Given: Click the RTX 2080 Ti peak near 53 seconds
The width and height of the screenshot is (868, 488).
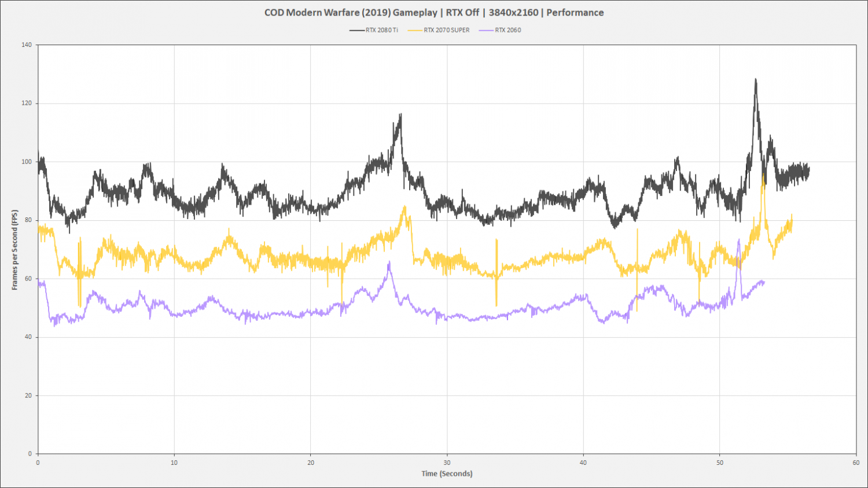Looking at the screenshot, I should (755, 80).
